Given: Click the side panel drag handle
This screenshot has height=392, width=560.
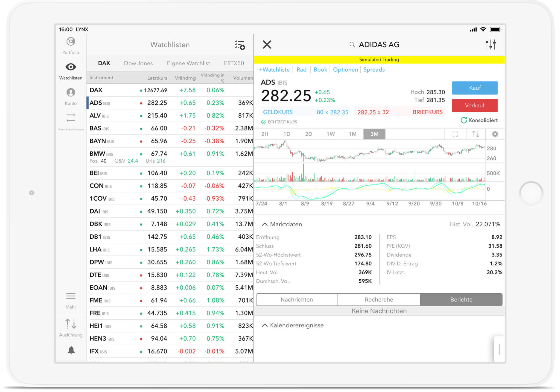Looking at the screenshot, I should coord(499,349).
